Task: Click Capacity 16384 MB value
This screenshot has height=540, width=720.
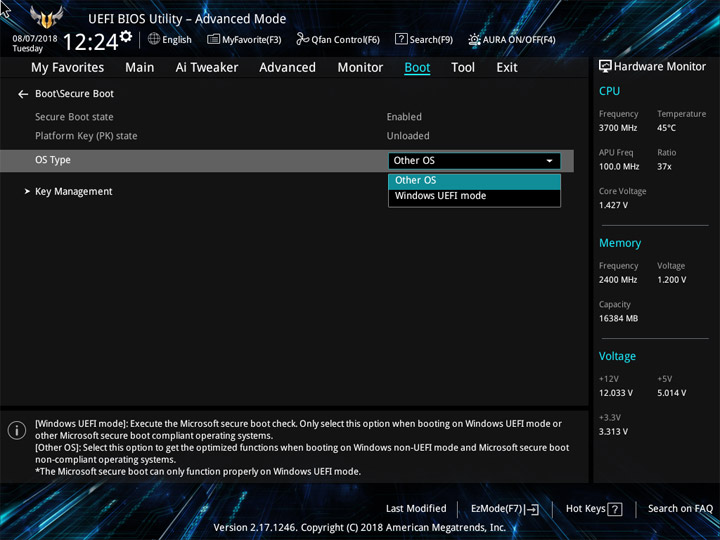Action: 618,318
